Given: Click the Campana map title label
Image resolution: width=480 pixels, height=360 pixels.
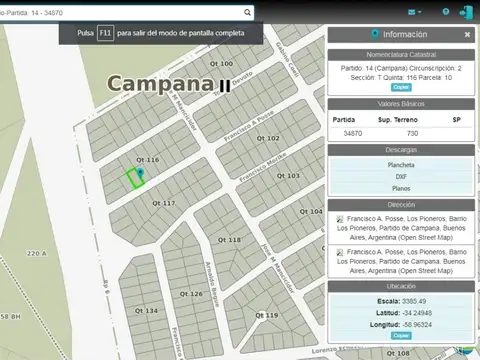Looking at the screenshot, I should [160, 83].
